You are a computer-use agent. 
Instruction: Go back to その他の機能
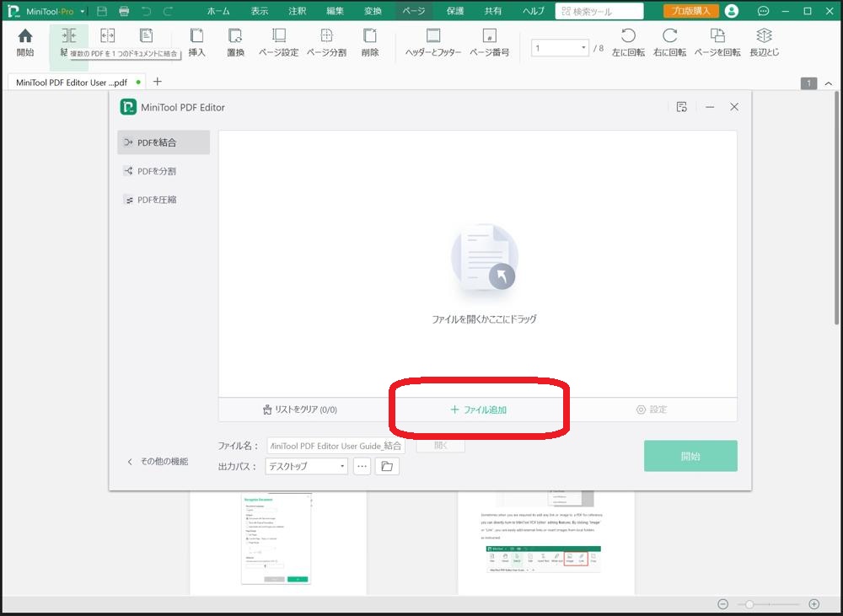point(158,461)
